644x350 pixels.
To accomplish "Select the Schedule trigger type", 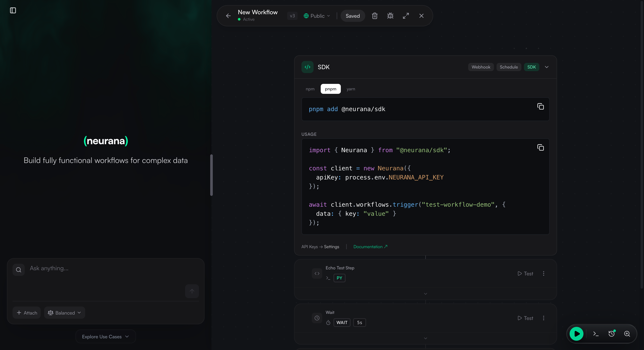I will click(508, 67).
